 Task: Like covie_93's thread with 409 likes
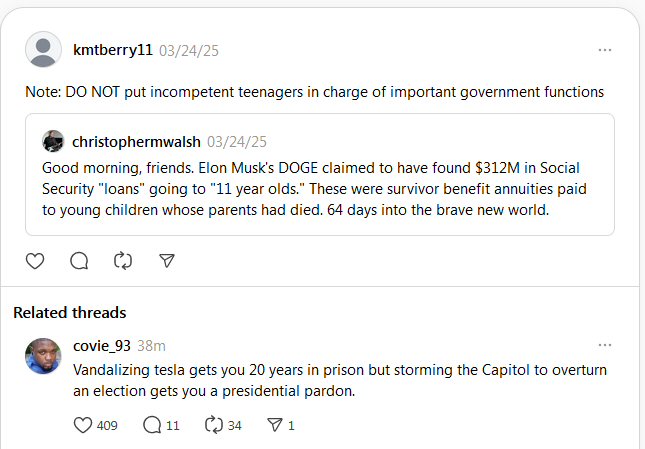(84, 425)
